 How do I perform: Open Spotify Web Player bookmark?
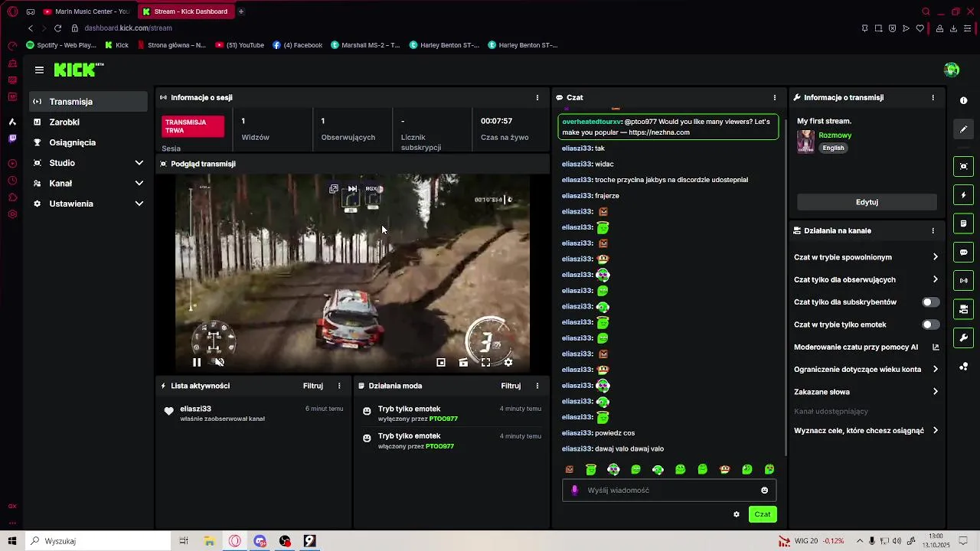tap(61, 45)
